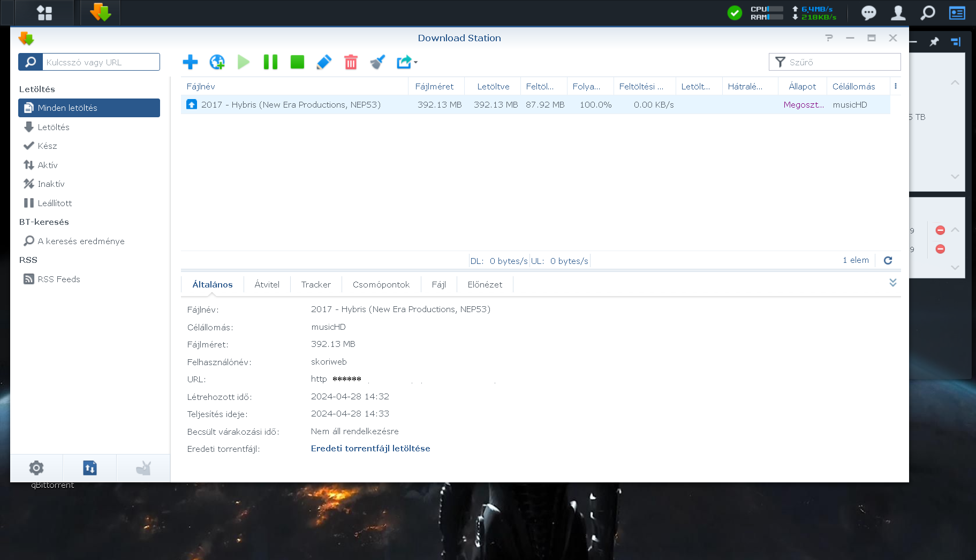Click Eredeti torrentfájl letöltése link
This screenshot has width=976, height=560.
tap(370, 449)
